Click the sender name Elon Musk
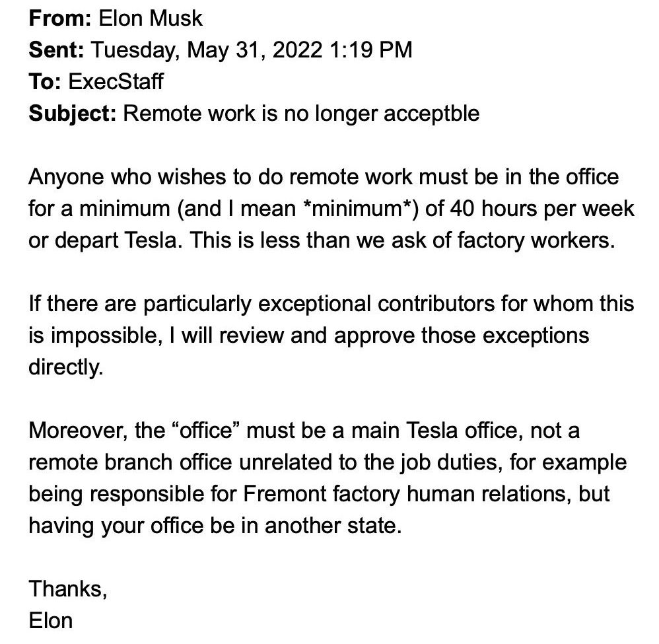 pyautogui.click(x=151, y=18)
